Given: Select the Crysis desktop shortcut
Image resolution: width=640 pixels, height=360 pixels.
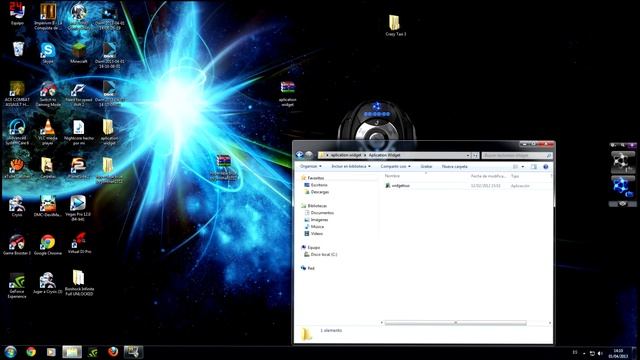Looking at the screenshot, I should coord(17,206).
